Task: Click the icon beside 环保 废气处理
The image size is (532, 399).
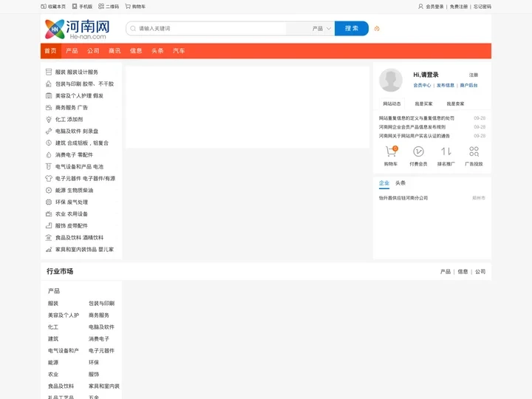Action: coord(49,202)
